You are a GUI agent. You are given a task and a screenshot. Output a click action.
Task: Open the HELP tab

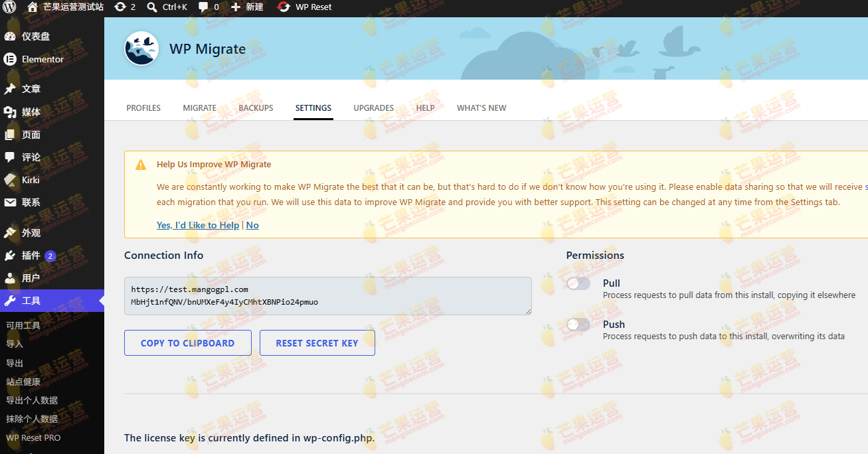coord(426,108)
